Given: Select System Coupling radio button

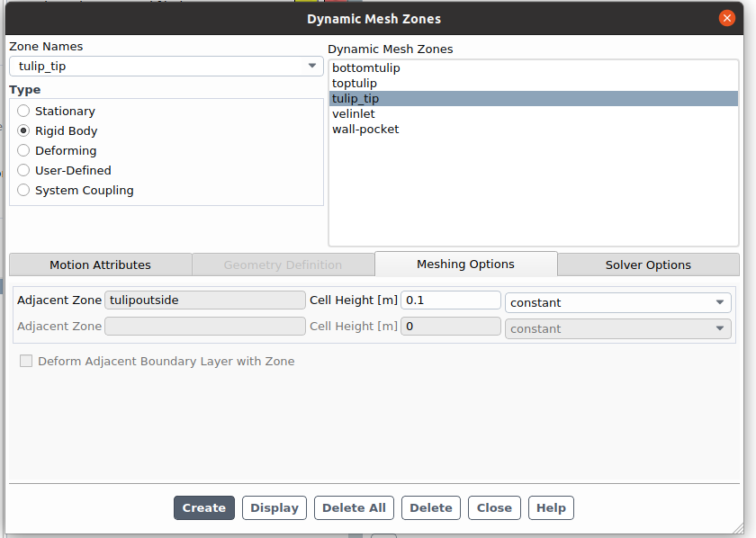Looking at the screenshot, I should (x=23, y=191).
